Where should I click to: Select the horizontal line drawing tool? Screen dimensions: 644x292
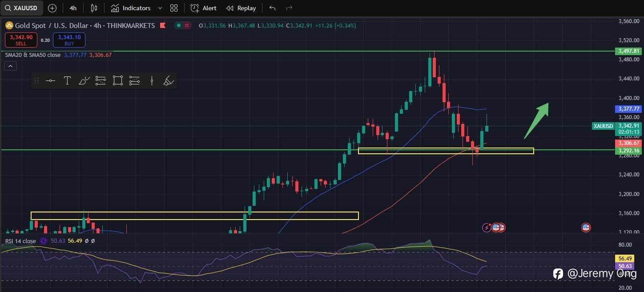(x=50, y=80)
